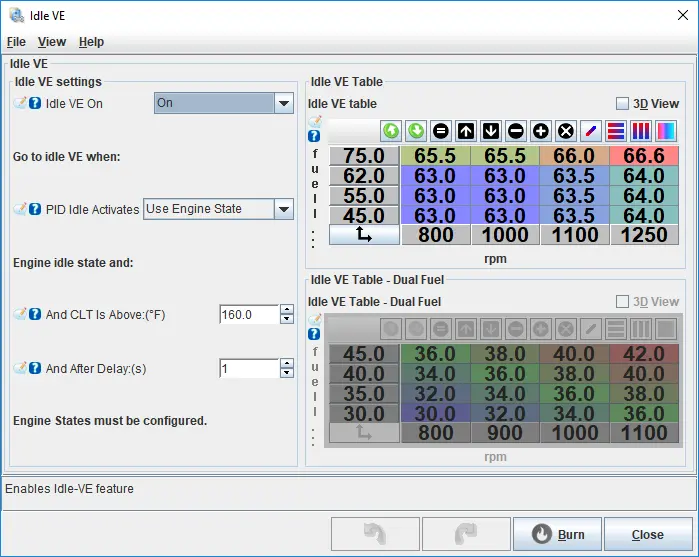The image size is (699, 557).
Task: Open help icon beside Dual Fuel table
Action: pos(314,334)
